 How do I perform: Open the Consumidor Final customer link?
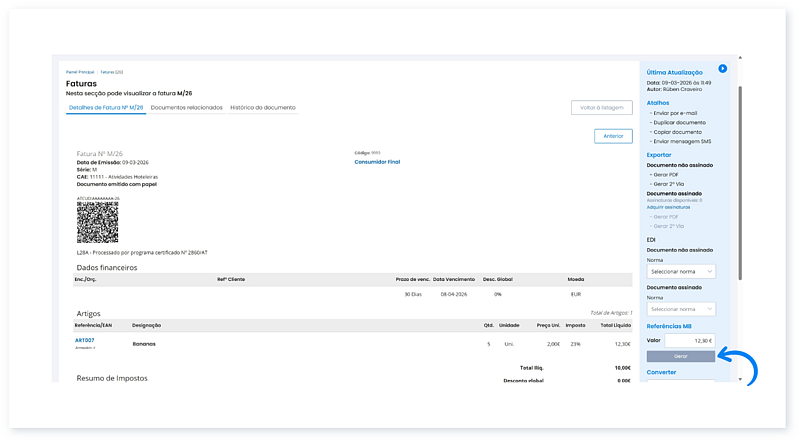coord(377,161)
